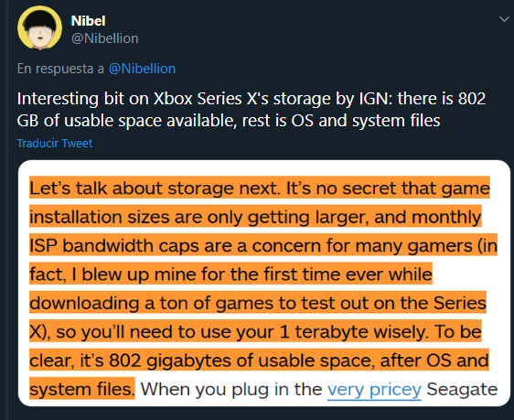Click the 'installation sizes are only getting larger' line
Image resolution: width=514 pixels, height=420 pixels.
(255, 217)
